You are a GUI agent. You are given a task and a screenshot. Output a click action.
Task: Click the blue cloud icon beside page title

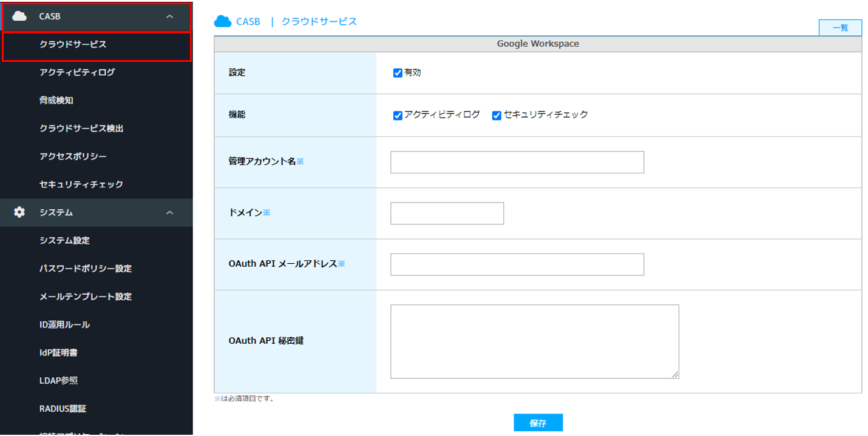tap(223, 21)
